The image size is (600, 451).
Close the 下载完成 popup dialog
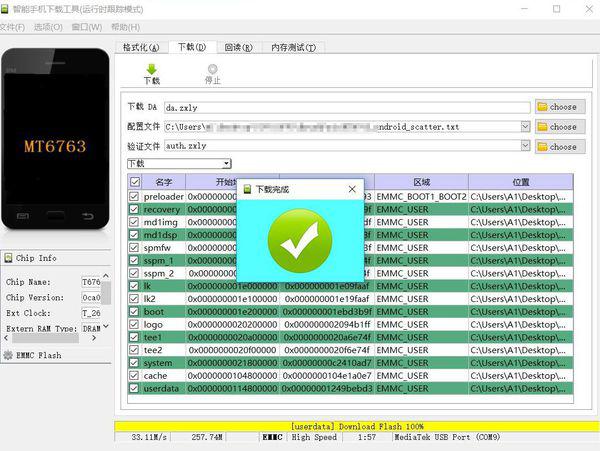(x=352, y=189)
